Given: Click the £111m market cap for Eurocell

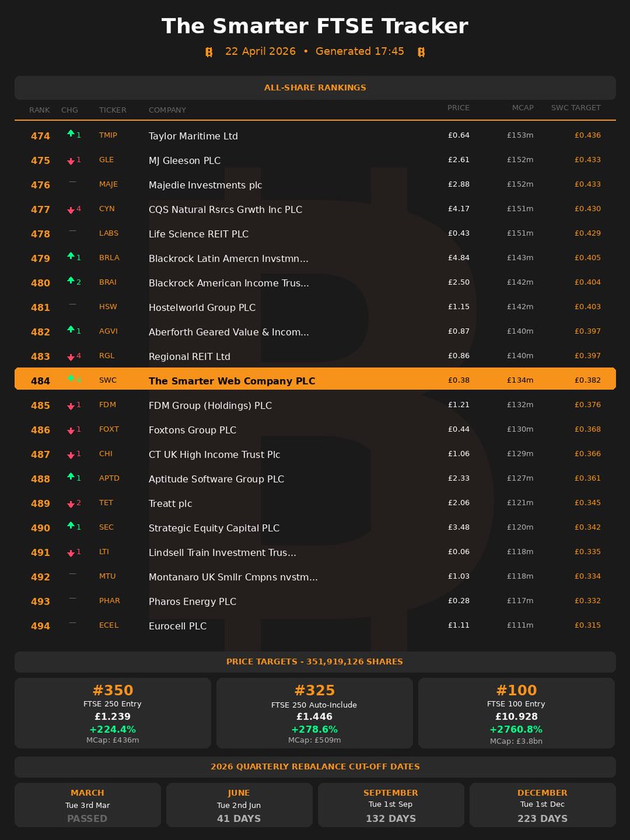Looking at the screenshot, I should (x=520, y=625).
